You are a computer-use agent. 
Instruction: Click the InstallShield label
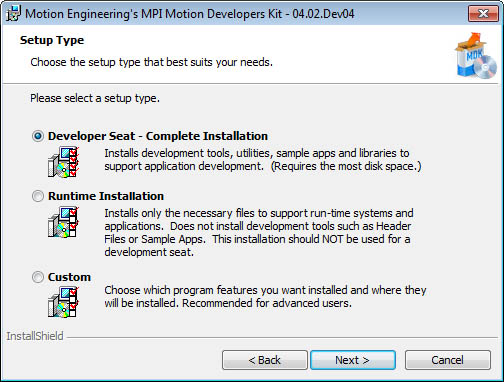[x=35, y=336]
